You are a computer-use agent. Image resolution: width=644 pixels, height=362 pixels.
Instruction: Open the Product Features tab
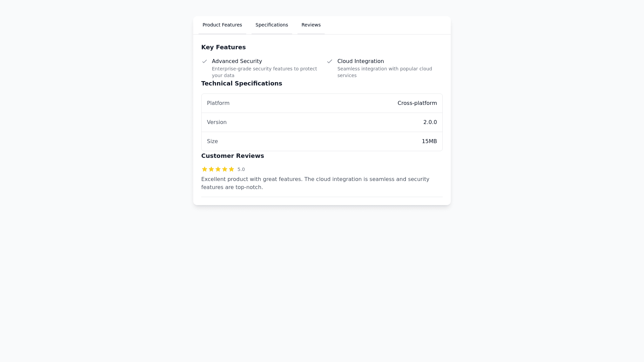coord(222,25)
